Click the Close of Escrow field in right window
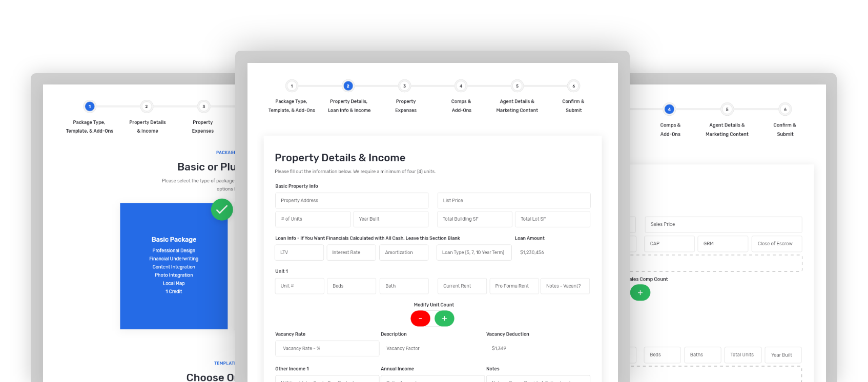 tap(777, 244)
